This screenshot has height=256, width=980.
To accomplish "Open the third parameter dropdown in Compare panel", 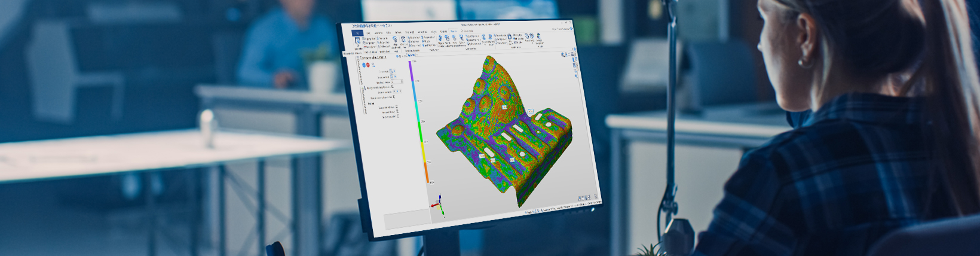I will coord(397,82).
